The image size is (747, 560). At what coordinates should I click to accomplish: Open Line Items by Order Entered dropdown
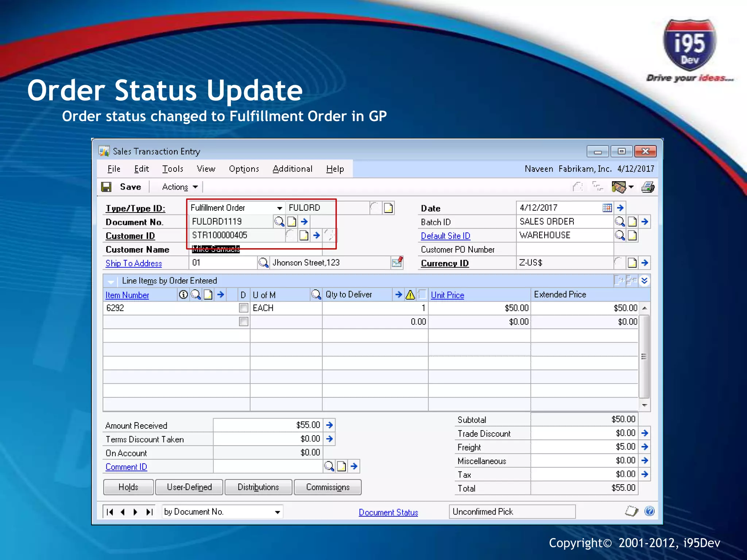pyautogui.click(x=111, y=281)
